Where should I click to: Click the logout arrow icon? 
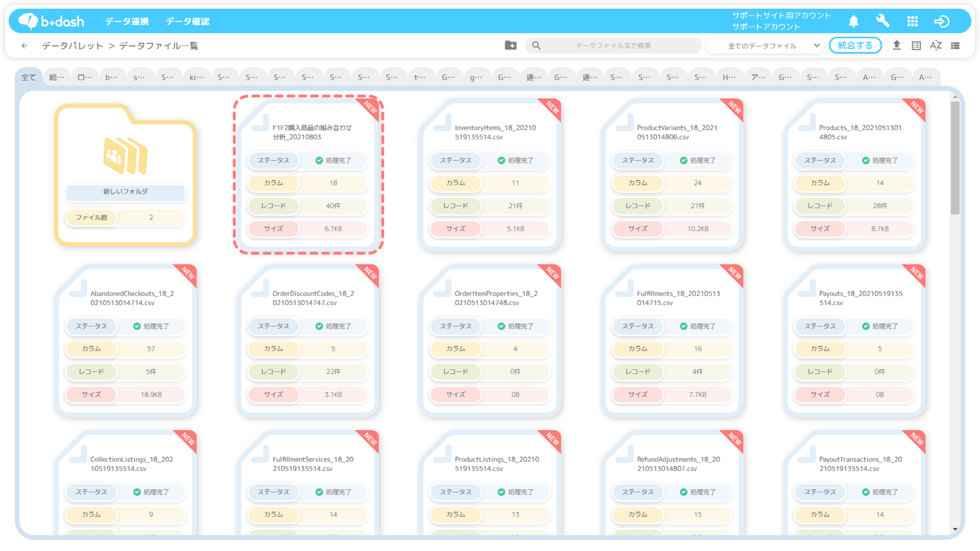pos(942,21)
